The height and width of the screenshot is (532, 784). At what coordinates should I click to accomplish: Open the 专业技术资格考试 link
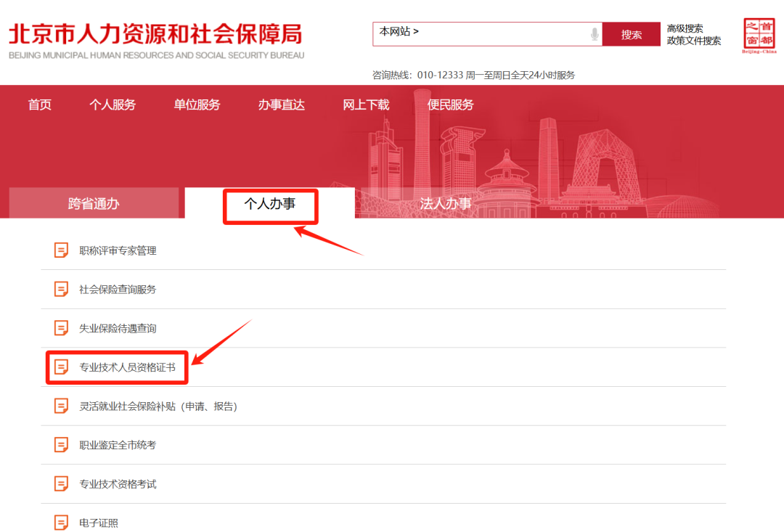(118, 484)
